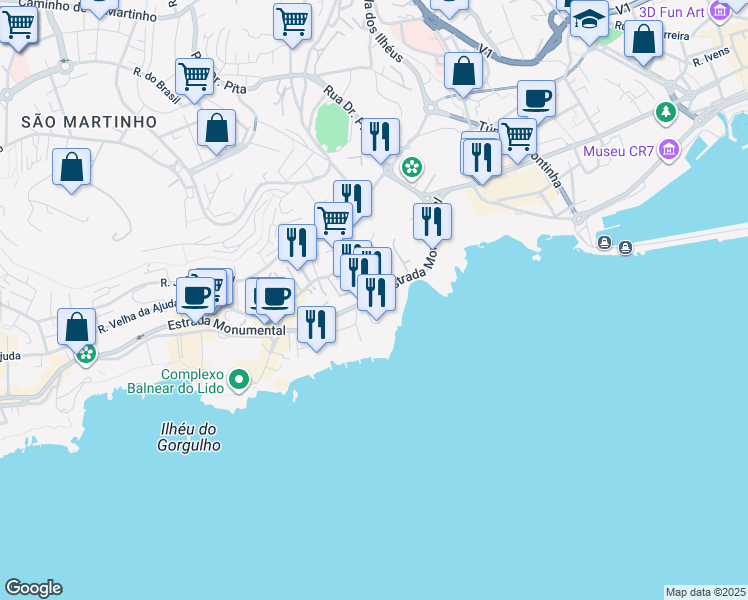Viewport: 748px width, 600px height.
Task: Click shopping bag marker beside 3D Fun Art
Action: pyautogui.click(x=645, y=41)
